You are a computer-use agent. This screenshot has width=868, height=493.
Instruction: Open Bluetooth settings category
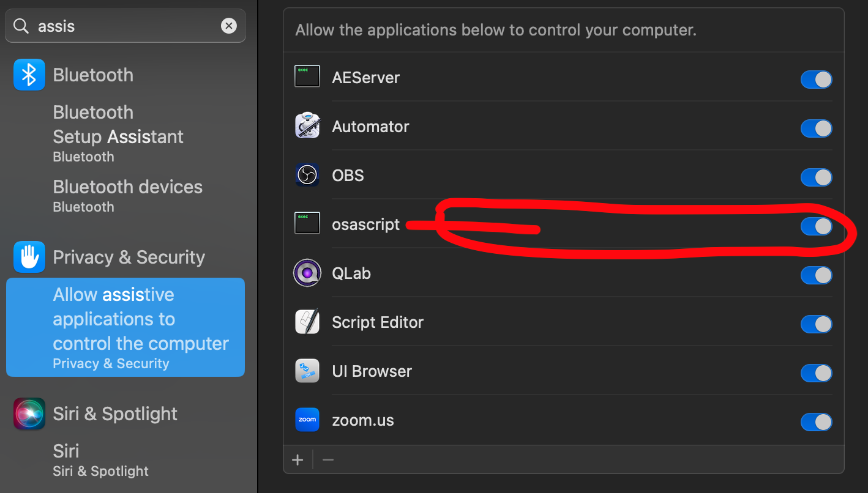point(93,75)
